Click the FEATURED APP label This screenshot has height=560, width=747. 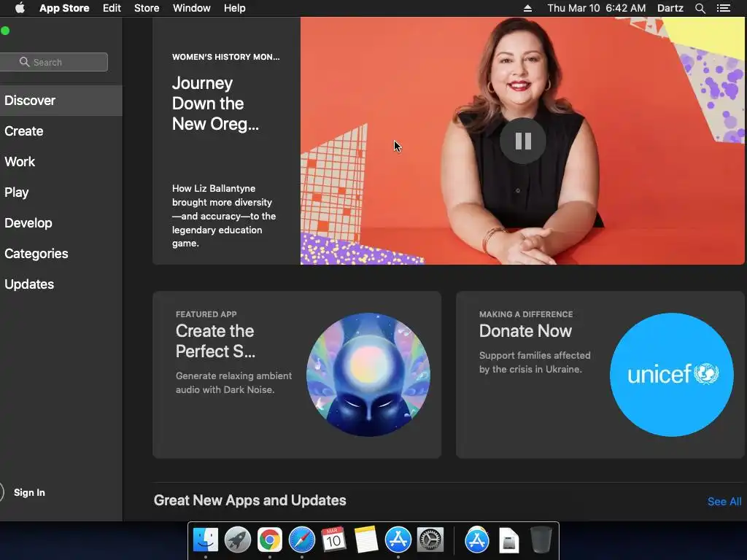click(x=206, y=314)
